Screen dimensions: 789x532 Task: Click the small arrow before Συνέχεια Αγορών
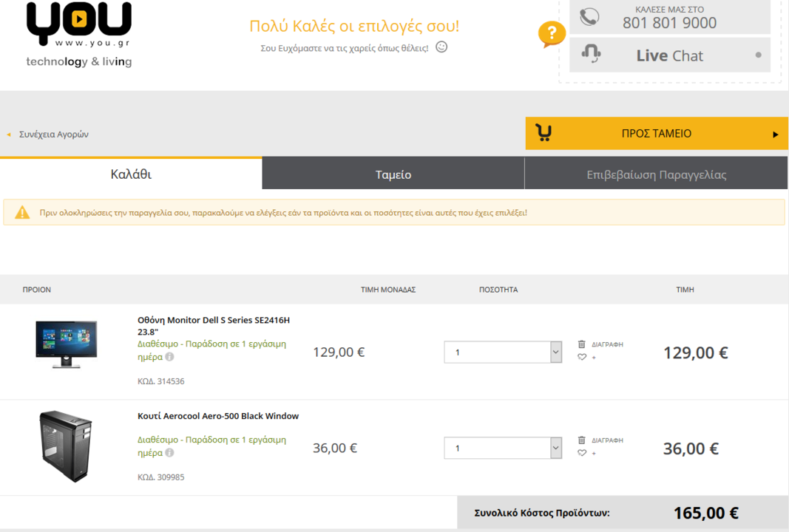click(9, 134)
